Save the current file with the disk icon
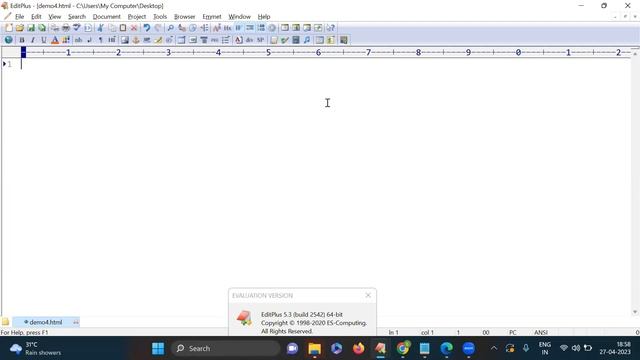 (x=31, y=28)
